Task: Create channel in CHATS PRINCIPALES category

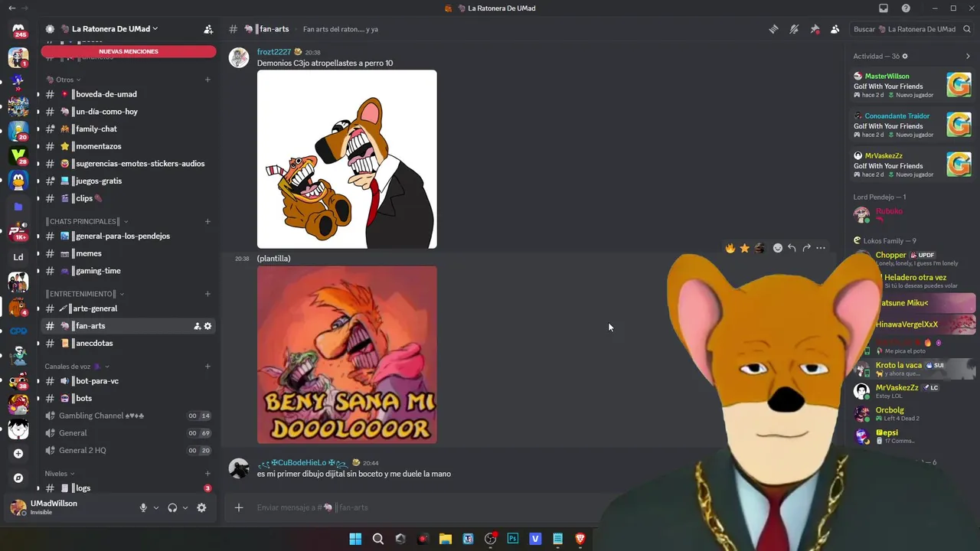Action: pos(207,221)
